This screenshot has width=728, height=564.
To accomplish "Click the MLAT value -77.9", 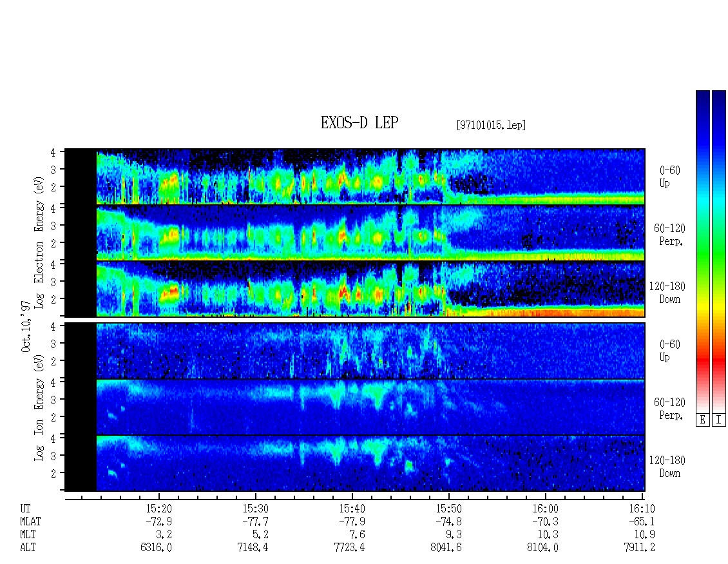I will click(x=352, y=521).
